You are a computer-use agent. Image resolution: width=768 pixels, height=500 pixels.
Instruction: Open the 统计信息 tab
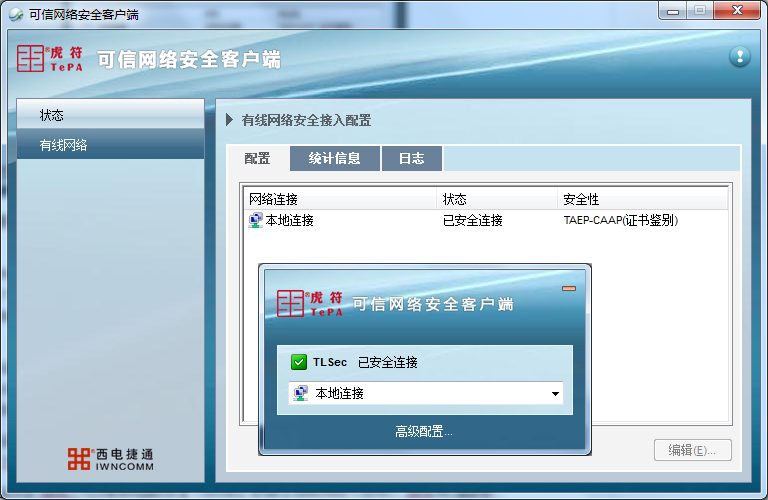334,158
